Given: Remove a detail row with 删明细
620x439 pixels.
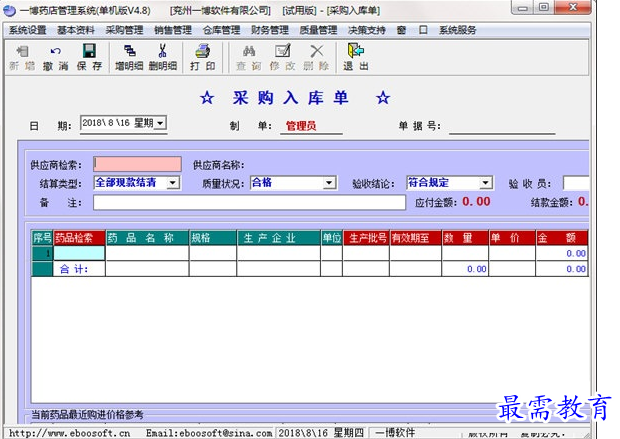Looking at the screenshot, I should 163,58.
